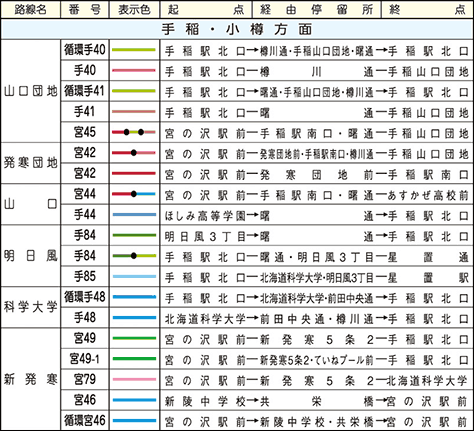Click route number 循環宮46
This screenshot has height=431, width=474.
(85, 421)
